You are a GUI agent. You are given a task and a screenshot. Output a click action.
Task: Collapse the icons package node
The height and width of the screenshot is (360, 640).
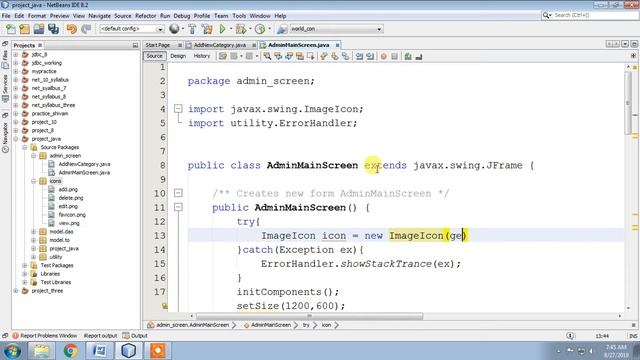coord(33,181)
